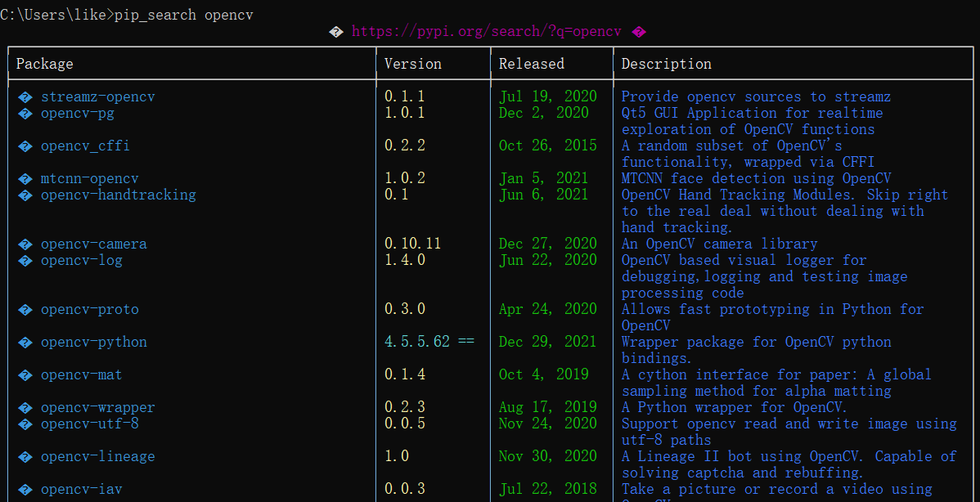Click the Version column header
The image size is (980, 502).
(x=412, y=63)
